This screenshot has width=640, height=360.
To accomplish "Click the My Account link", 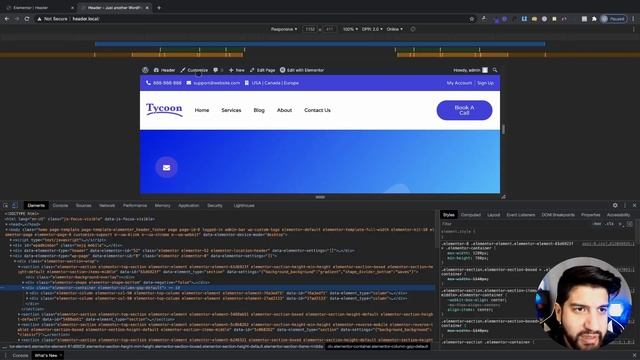I will 459,83.
